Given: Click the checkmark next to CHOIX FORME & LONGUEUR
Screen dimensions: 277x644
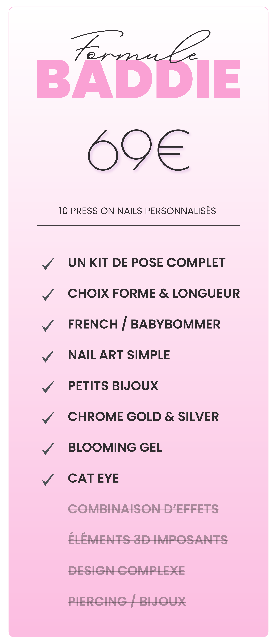Looking at the screenshot, I should pyautogui.click(x=48, y=295).
